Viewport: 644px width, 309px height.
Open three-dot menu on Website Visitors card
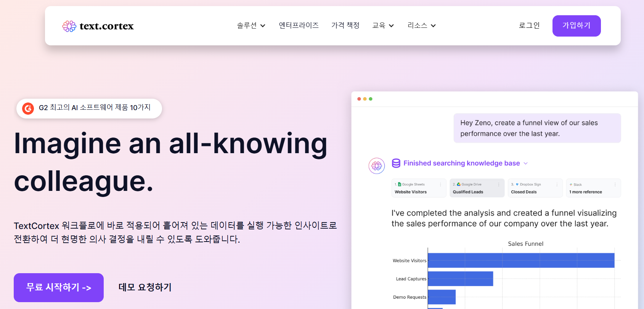(441, 184)
